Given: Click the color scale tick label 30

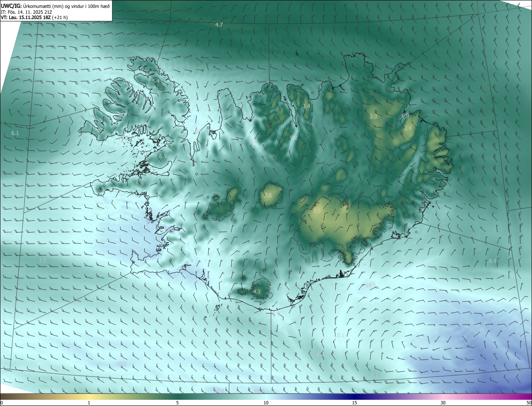Looking at the screenshot, I should coord(443,403).
